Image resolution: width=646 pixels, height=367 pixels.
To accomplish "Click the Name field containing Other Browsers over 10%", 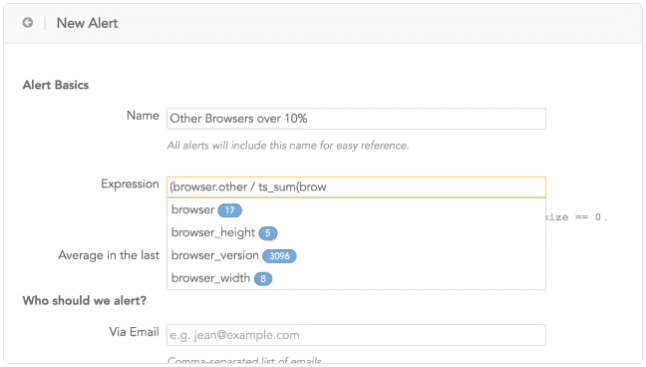I will pyautogui.click(x=356, y=119).
